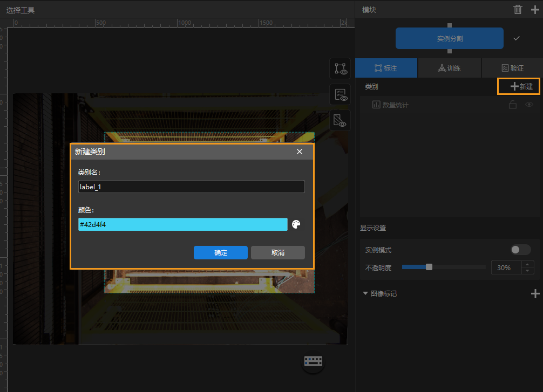Click the checklist visibility icon on canvas
The width and height of the screenshot is (543, 392).
pyautogui.click(x=340, y=94)
